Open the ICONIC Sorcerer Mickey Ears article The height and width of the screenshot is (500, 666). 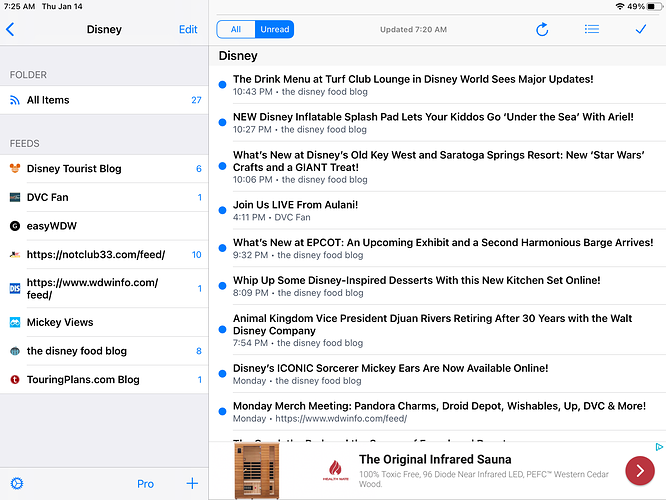[x=437, y=374]
